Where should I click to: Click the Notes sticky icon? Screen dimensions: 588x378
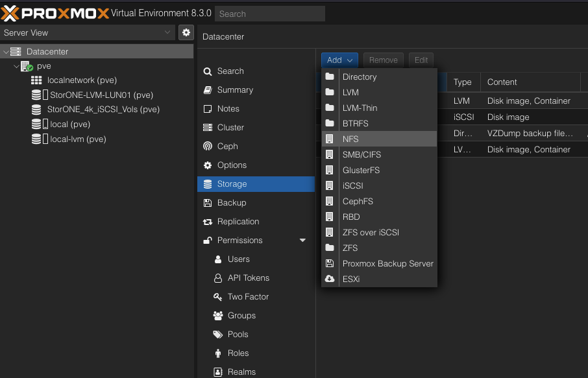208,109
